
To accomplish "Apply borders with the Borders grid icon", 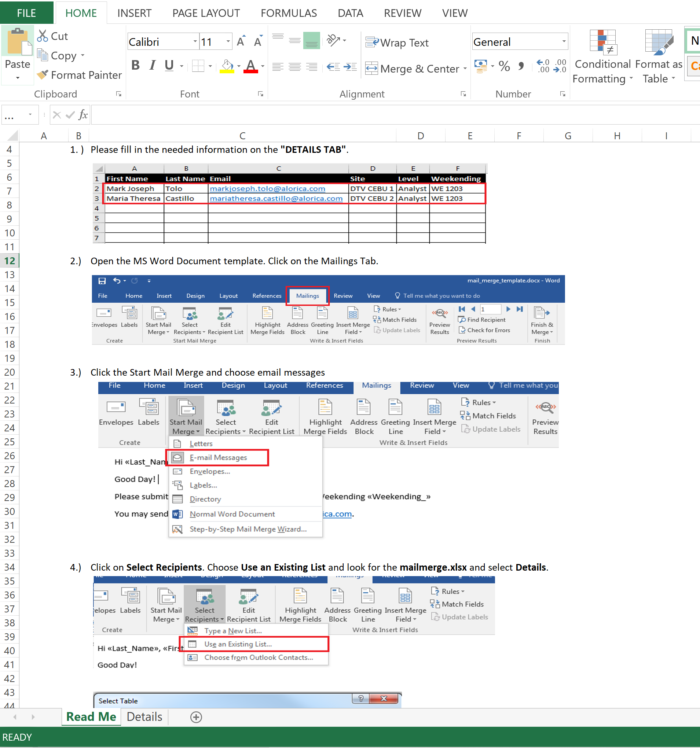I will click(198, 66).
